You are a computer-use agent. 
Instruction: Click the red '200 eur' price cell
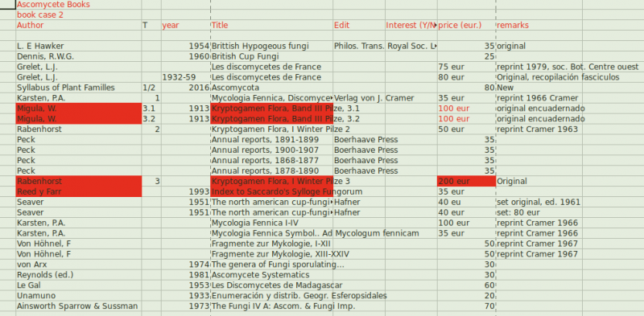coord(467,181)
